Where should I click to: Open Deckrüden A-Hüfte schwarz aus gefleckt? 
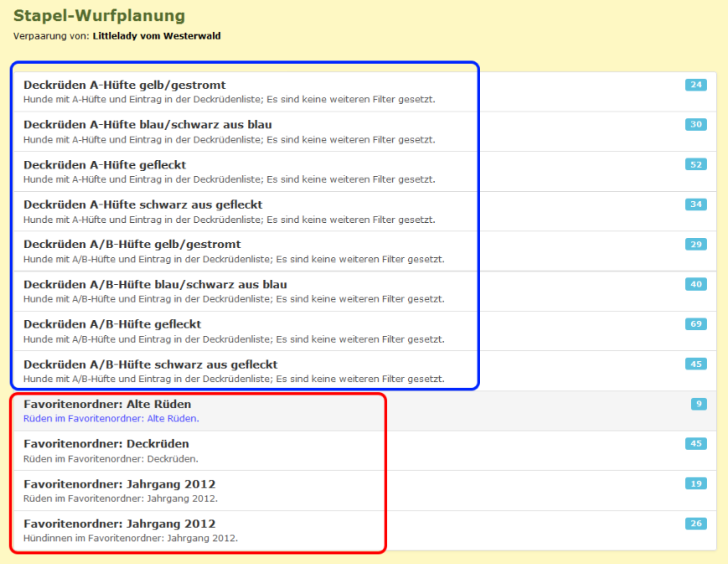(x=143, y=204)
